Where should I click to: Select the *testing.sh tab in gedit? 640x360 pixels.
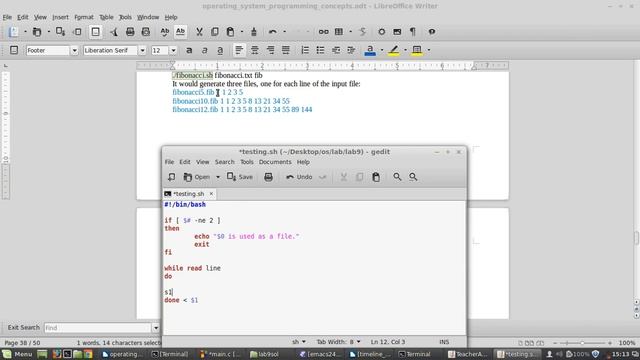(189, 194)
